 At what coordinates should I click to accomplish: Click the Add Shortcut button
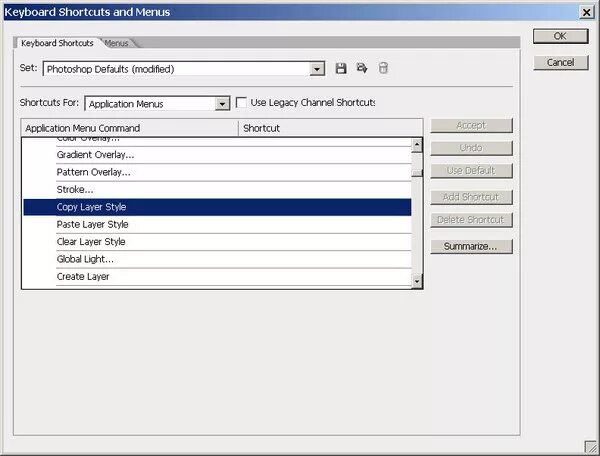(471, 197)
